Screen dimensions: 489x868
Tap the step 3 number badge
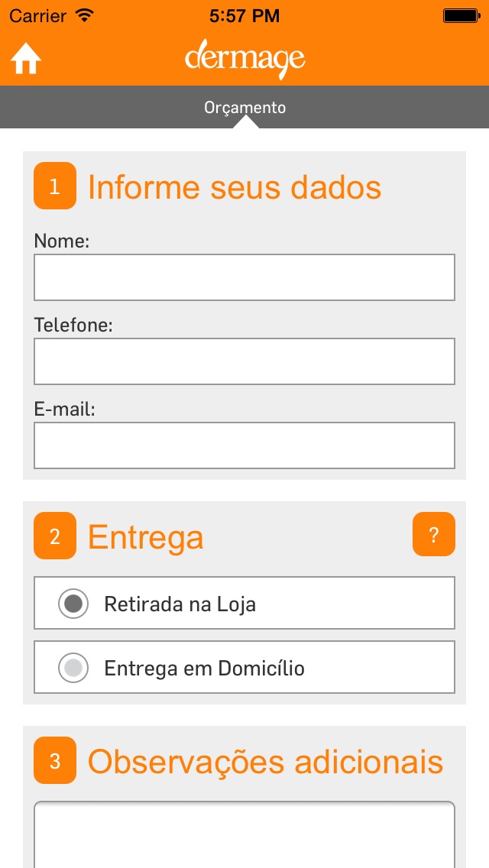(x=55, y=760)
